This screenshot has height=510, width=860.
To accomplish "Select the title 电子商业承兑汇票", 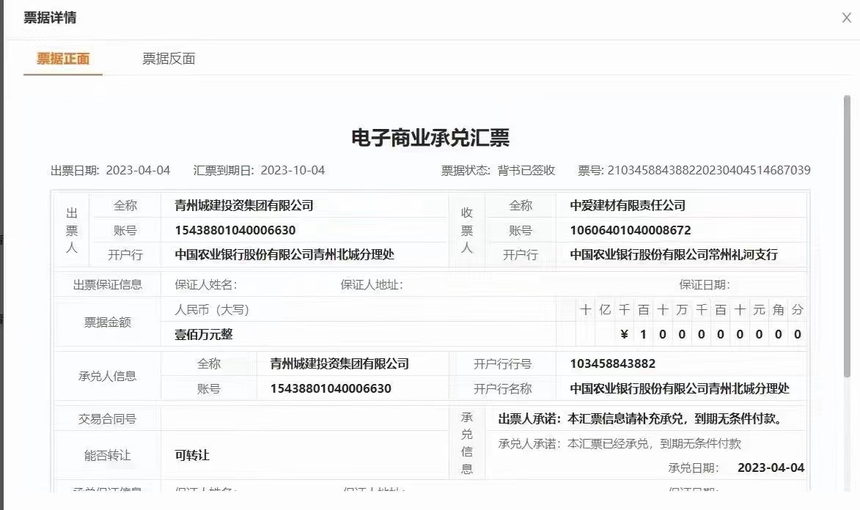I will coord(431,138).
